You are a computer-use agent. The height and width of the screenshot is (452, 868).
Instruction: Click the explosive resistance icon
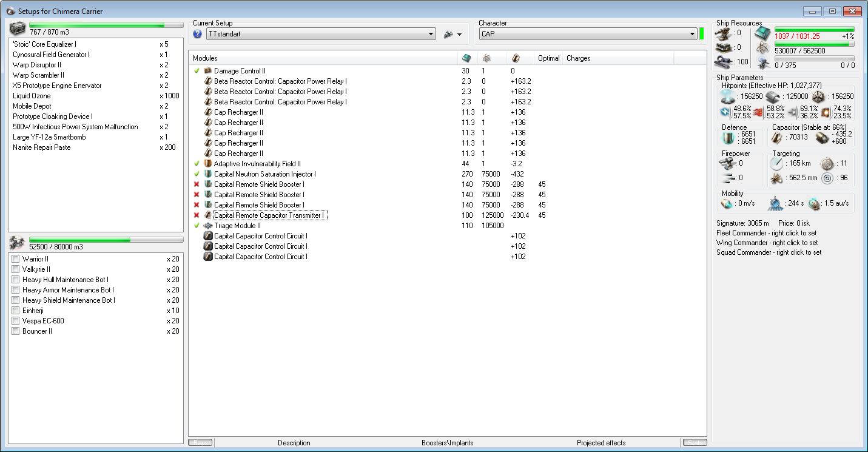tap(826, 112)
